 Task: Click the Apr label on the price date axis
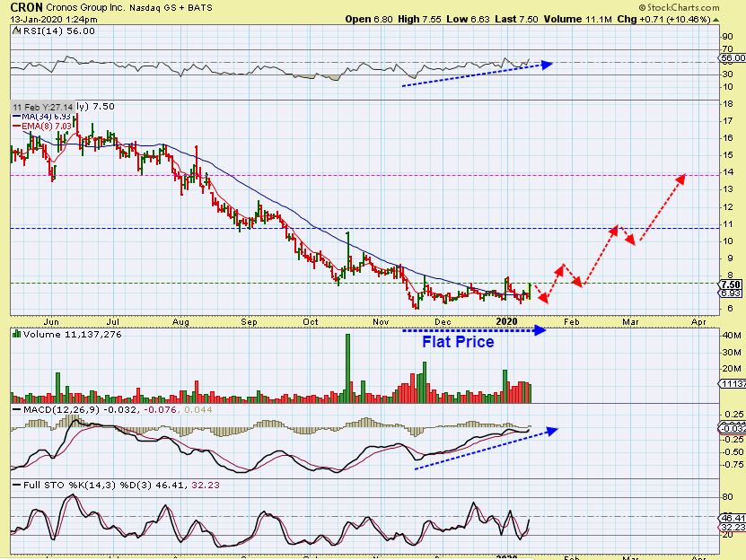(x=698, y=322)
